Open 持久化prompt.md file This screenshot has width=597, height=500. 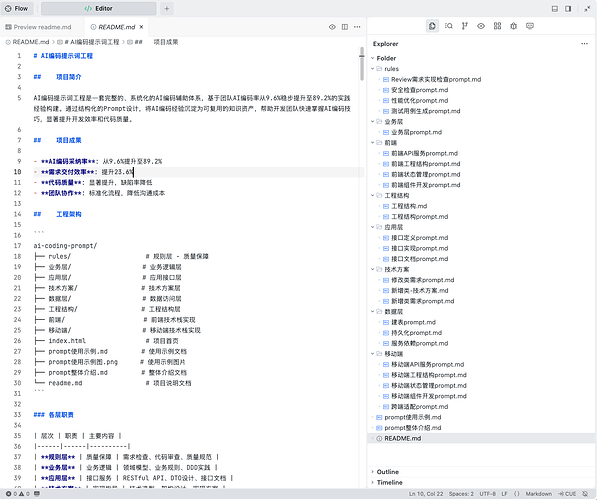click(416, 333)
